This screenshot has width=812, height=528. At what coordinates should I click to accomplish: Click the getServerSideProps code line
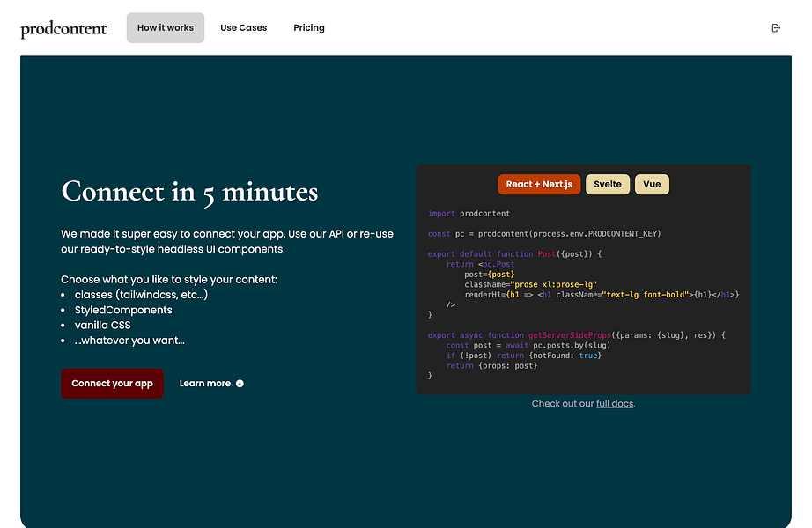click(576, 335)
